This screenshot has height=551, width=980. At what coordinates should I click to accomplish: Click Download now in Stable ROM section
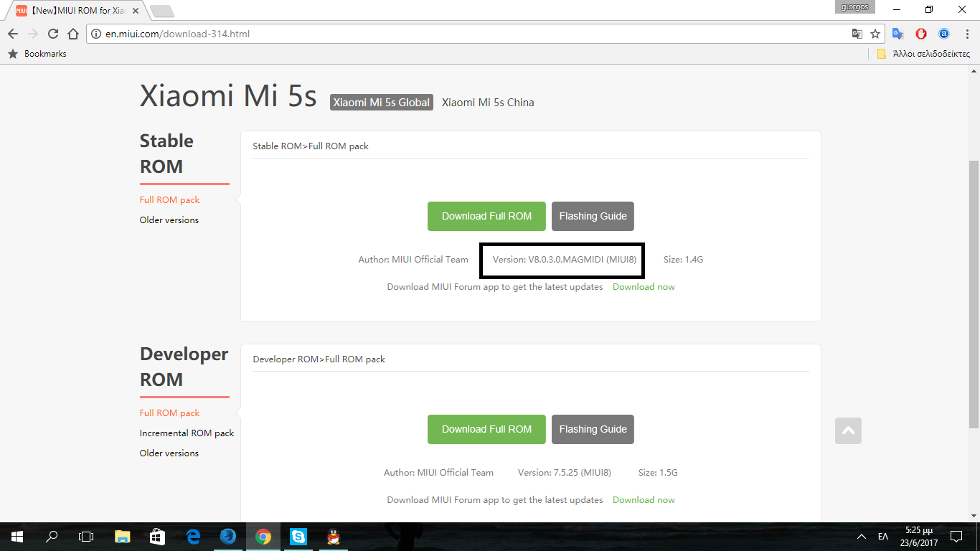pos(644,287)
